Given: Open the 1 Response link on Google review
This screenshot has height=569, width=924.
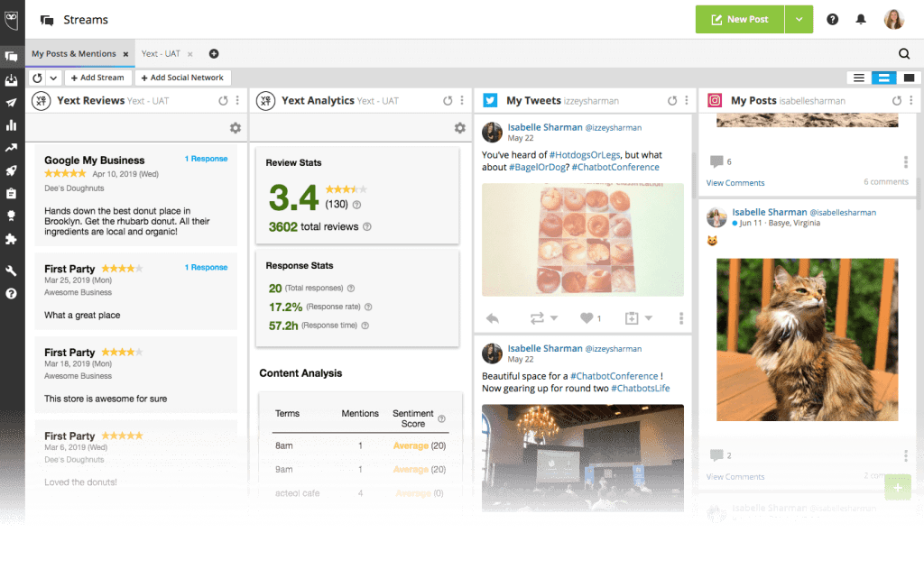Looking at the screenshot, I should (206, 159).
